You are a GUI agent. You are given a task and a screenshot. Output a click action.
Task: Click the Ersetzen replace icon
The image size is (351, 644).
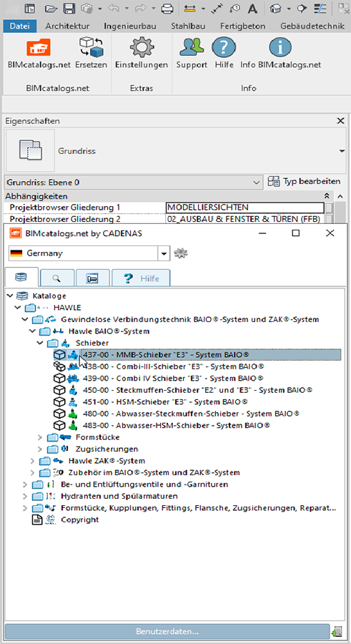pos(91,47)
